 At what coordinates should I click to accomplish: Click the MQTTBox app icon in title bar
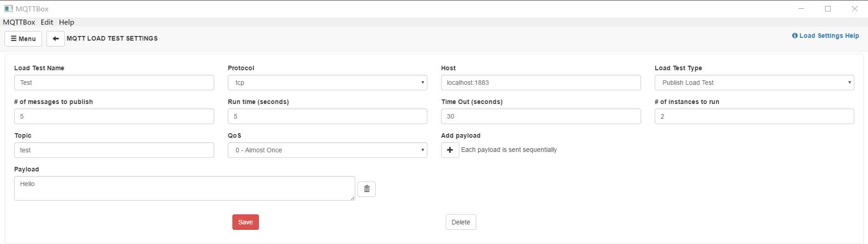(8, 9)
